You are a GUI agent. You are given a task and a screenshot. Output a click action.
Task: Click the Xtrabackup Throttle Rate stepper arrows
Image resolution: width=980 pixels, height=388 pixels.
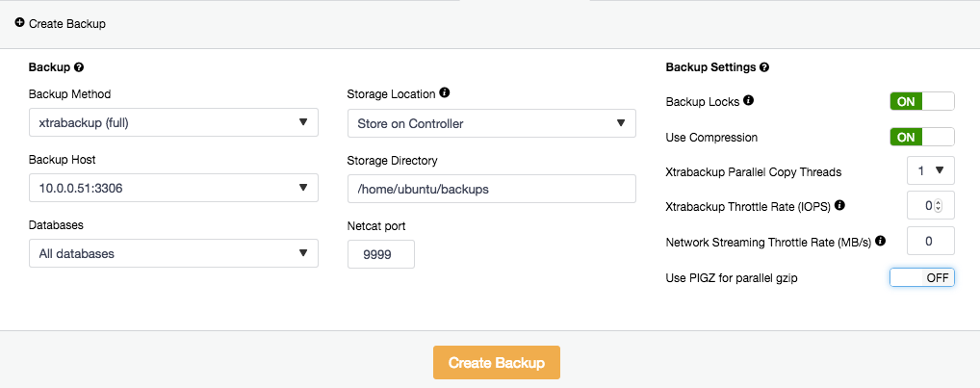(938, 206)
